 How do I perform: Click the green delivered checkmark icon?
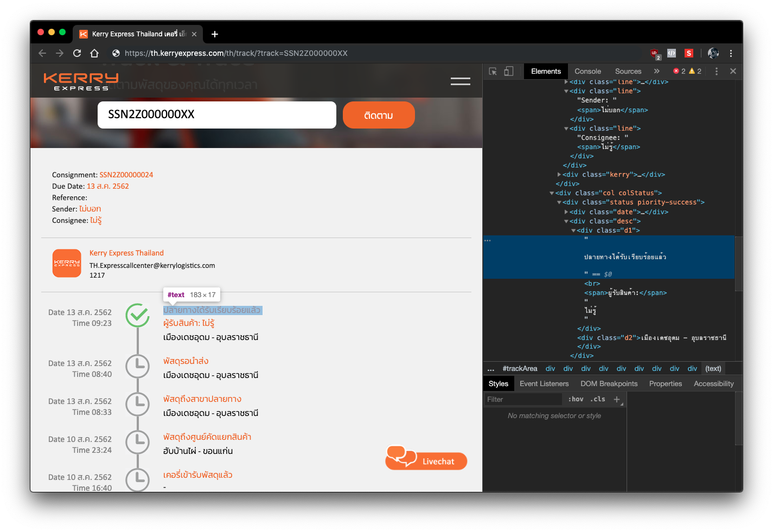(138, 316)
